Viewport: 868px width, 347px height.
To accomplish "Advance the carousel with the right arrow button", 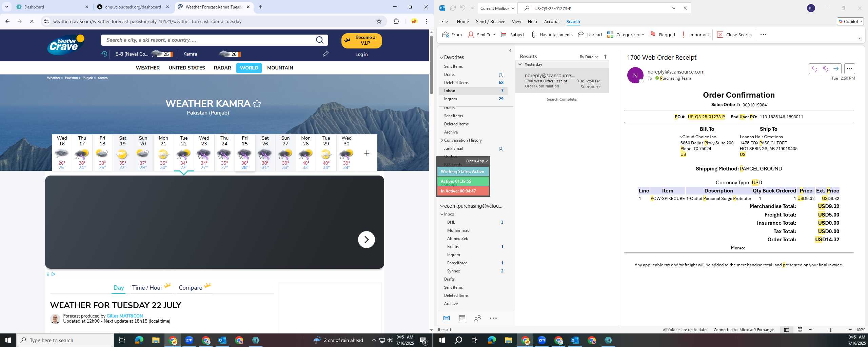I will pyautogui.click(x=367, y=240).
